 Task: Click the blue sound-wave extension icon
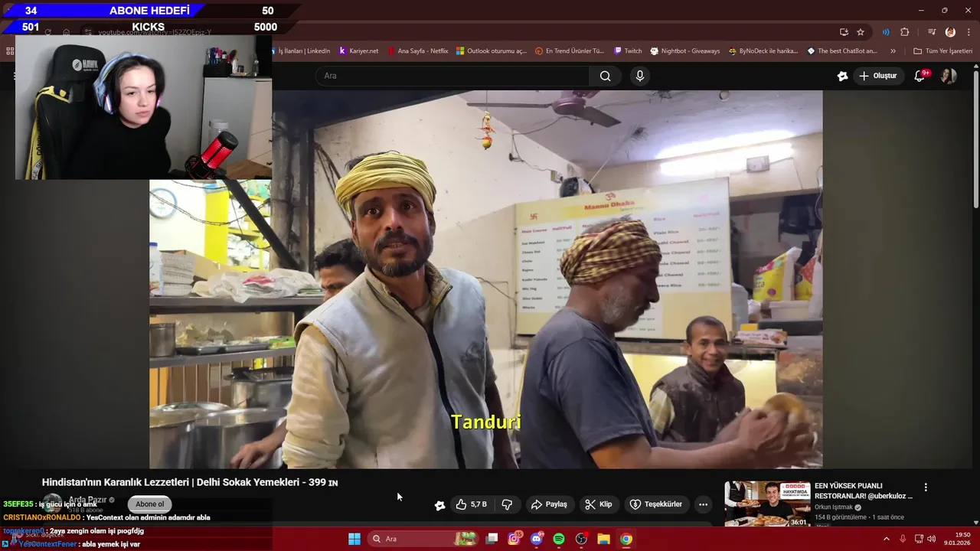click(x=886, y=32)
